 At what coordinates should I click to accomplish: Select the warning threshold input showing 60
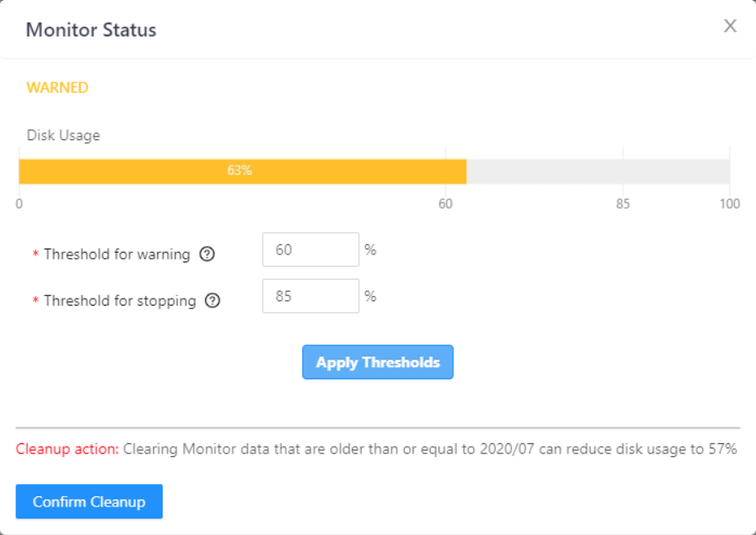click(x=310, y=249)
